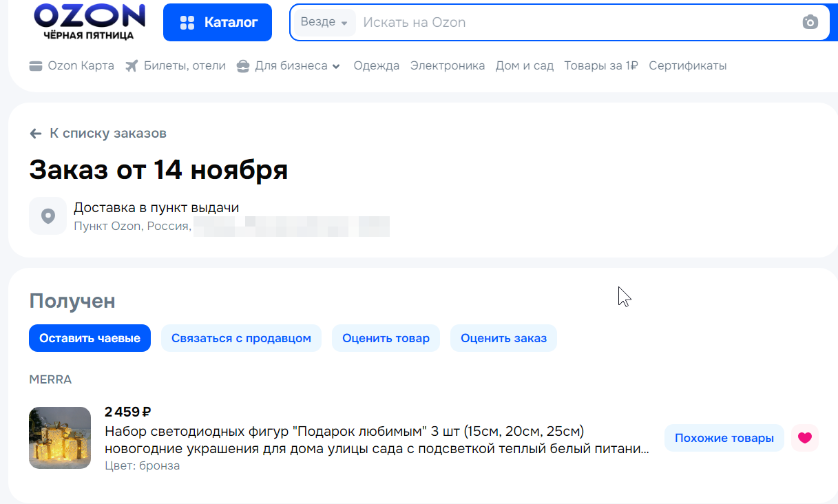Search by photo using camera icon
The width and height of the screenshot is (838, 504).
click(x=810, y=23)
